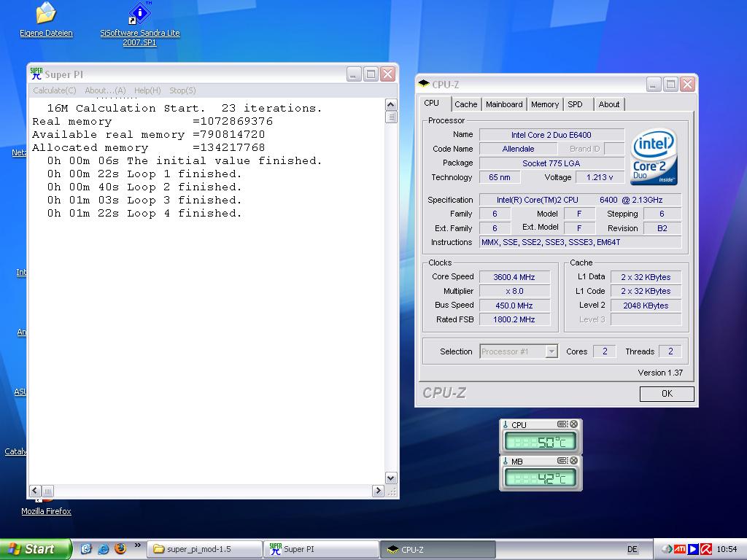Click the Package value Socket 775 LGA

pos(551,163)
